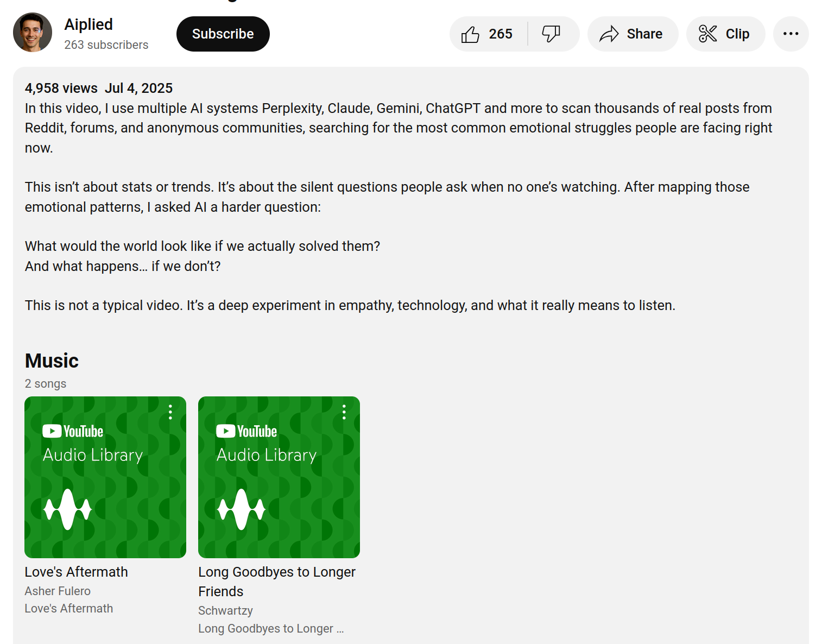Viewport: 822px width, 644px height.
Task: Open options menu on Love's Aftermath card
Action: pyautogui.click(x=170, y=412)
